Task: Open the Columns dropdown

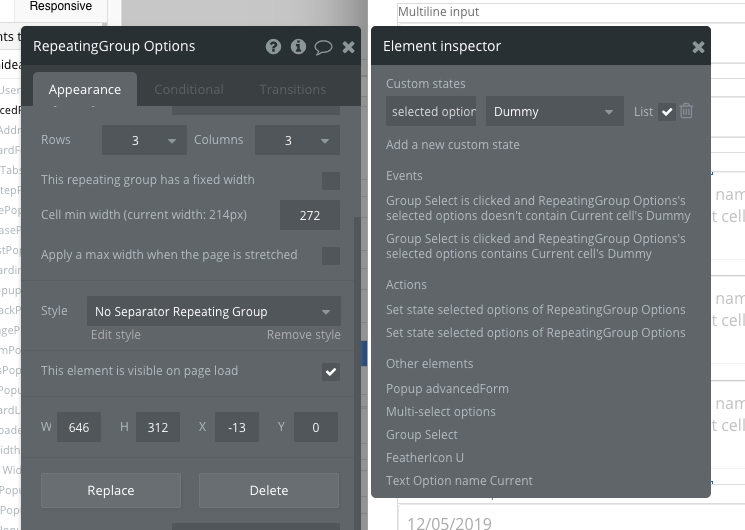Action: (297, 141)
